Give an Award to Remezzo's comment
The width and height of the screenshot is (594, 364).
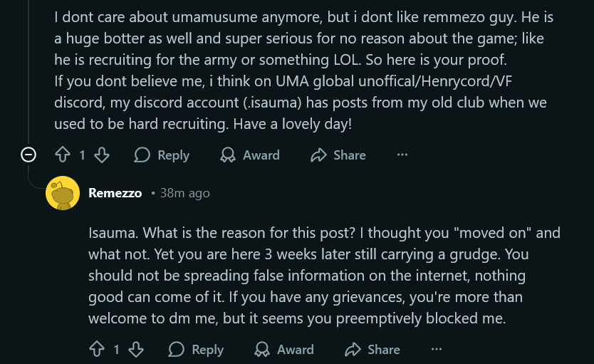283,349
